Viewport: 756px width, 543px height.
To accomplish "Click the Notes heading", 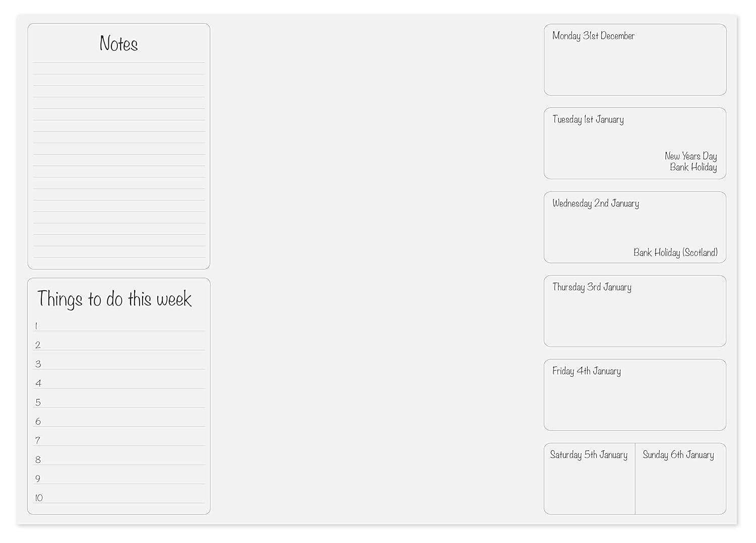I will pos(118,44).
